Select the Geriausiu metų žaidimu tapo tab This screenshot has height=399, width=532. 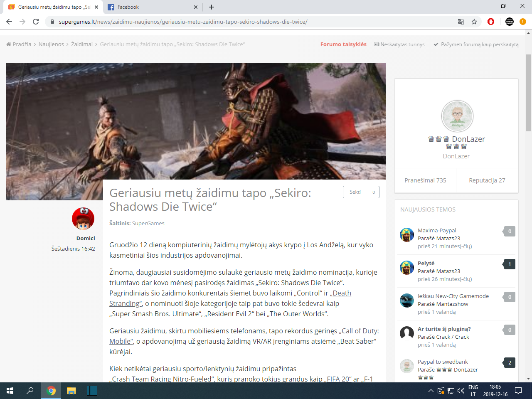pyautogui.click(x=53, y=7)
